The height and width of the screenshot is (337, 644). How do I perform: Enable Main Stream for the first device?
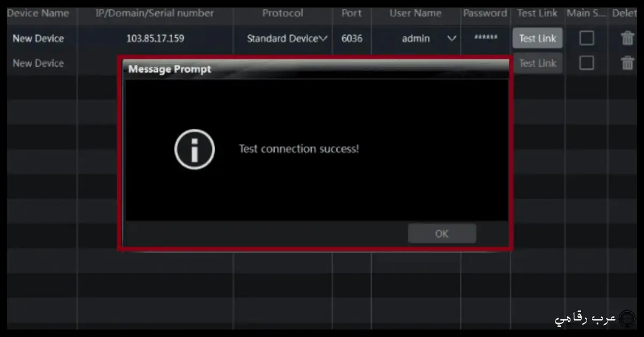[x=587, y=38]
